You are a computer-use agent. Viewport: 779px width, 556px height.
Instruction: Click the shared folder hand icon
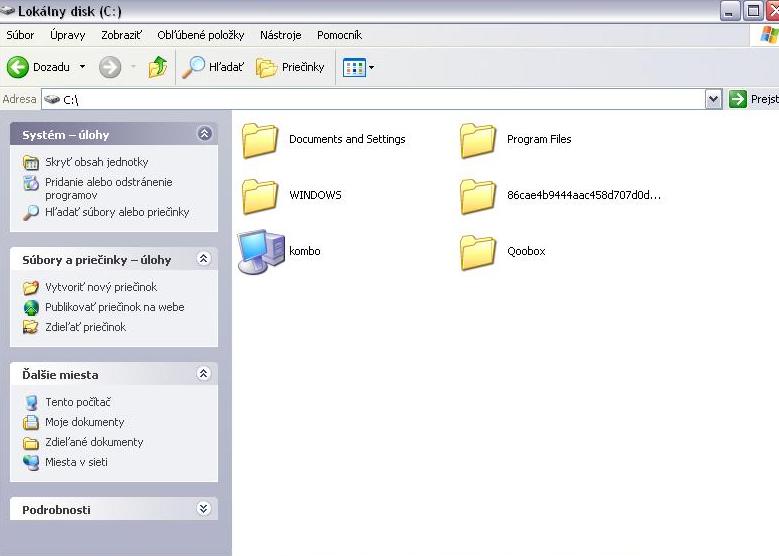pyautogui.click(x=31, y=327)
